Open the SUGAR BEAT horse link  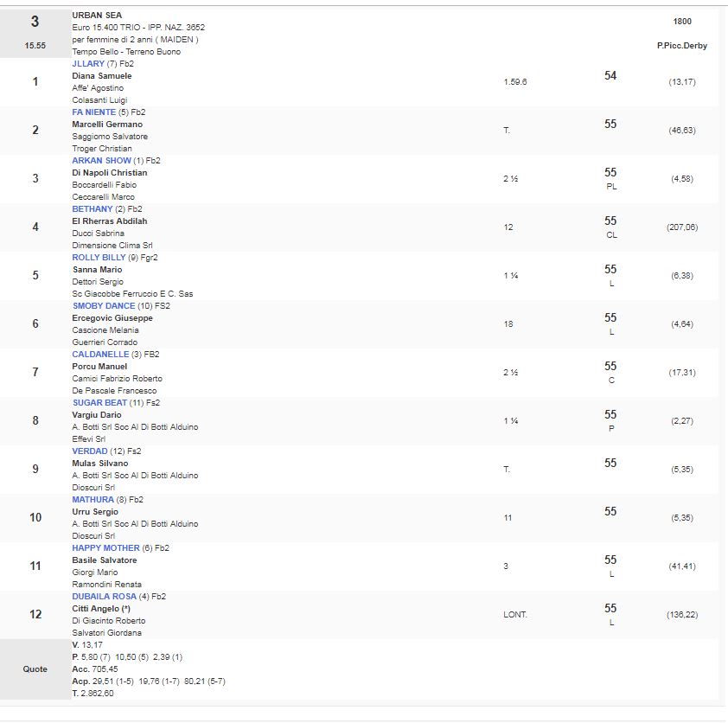(x=100, y=403)
